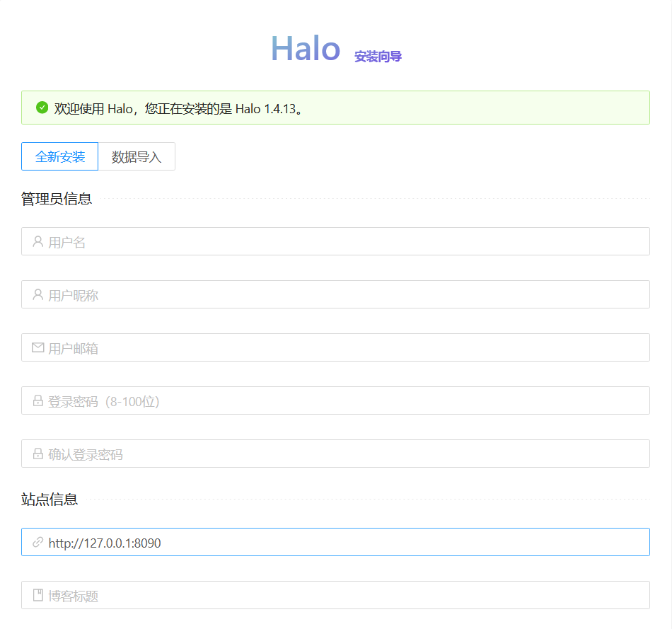Focus the 登录密码 (8-100位) field
Image resolution: width=672 pixels, height=629 pixels.
[x=335, y=400]
